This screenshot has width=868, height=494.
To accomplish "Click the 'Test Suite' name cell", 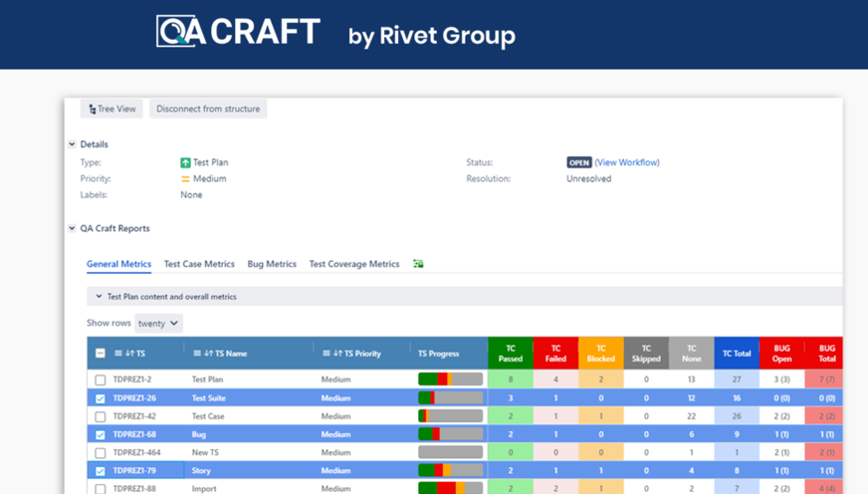I will (x=209, y=398).
